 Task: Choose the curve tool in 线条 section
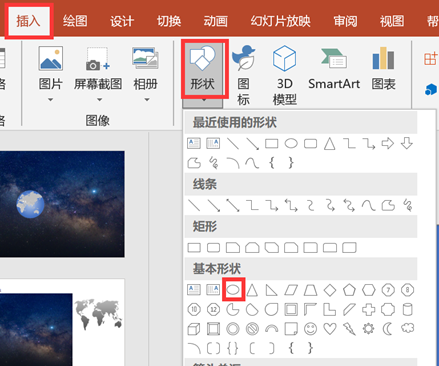(x=368, y=205)
